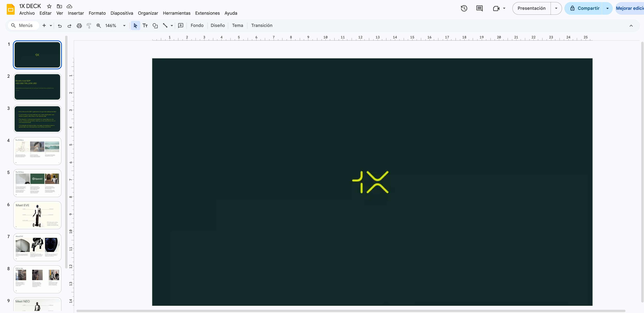This screenshot has width=644, height=313.
Task: Open the Diapositiva menu
Action: 122,13
